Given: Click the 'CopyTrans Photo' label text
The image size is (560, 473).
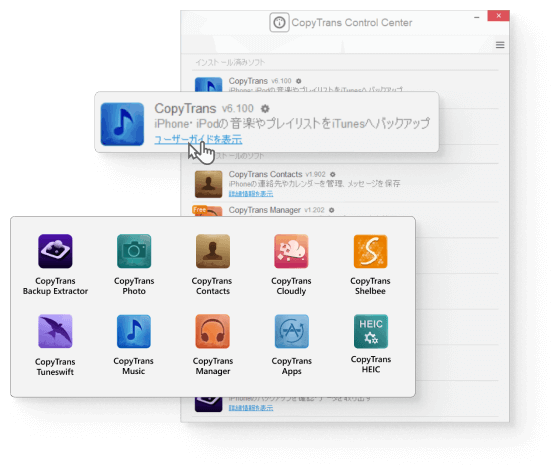Looking at the screenshot, I should tap(134, 286).
